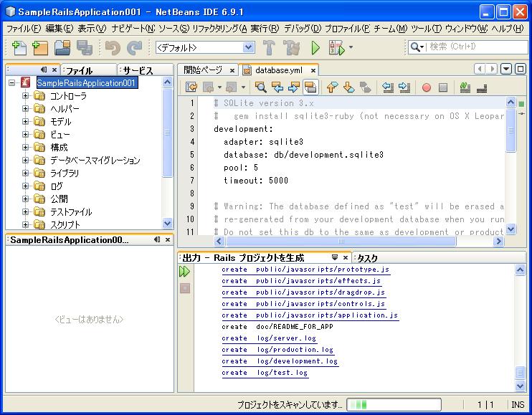532x415 pixels.
Task: Maximize editor window button
Action: click(521, 69)
